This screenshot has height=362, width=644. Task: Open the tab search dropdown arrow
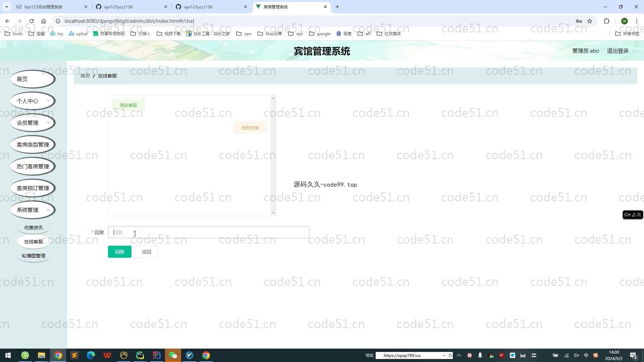[6, 7]
